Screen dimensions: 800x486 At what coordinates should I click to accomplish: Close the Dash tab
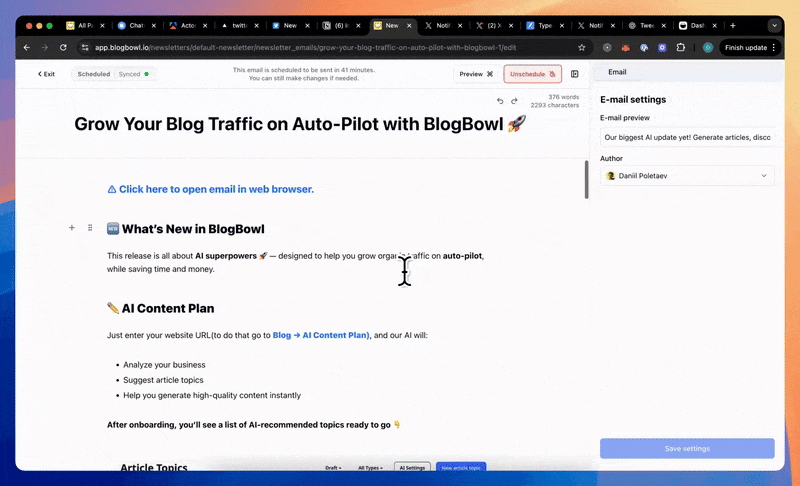coord(714,25)
